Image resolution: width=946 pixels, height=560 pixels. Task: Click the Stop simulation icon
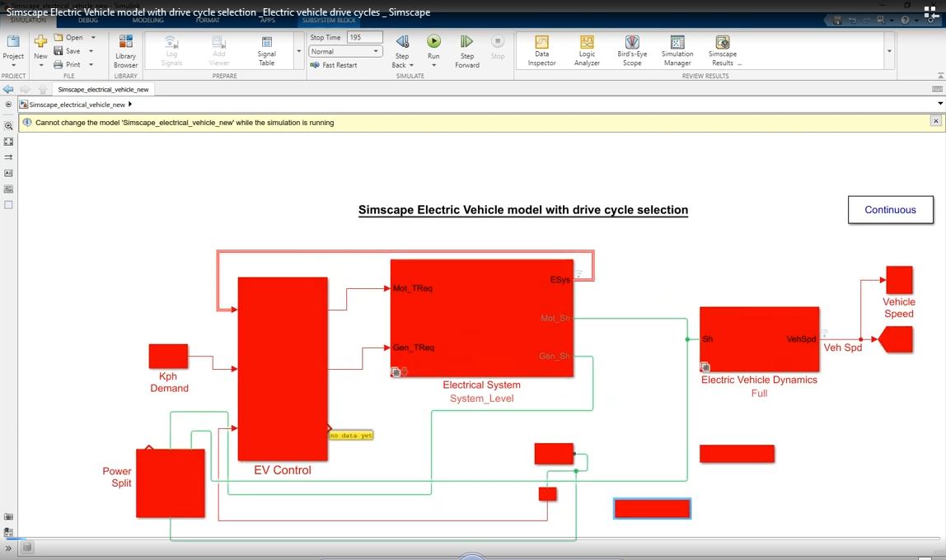point(498,41)
